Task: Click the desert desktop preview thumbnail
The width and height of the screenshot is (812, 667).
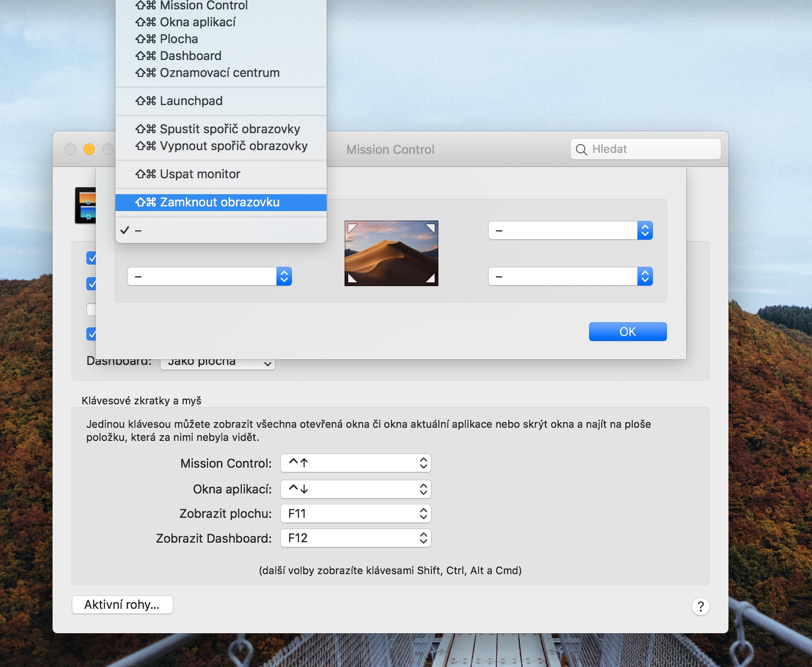Action: 391,253
